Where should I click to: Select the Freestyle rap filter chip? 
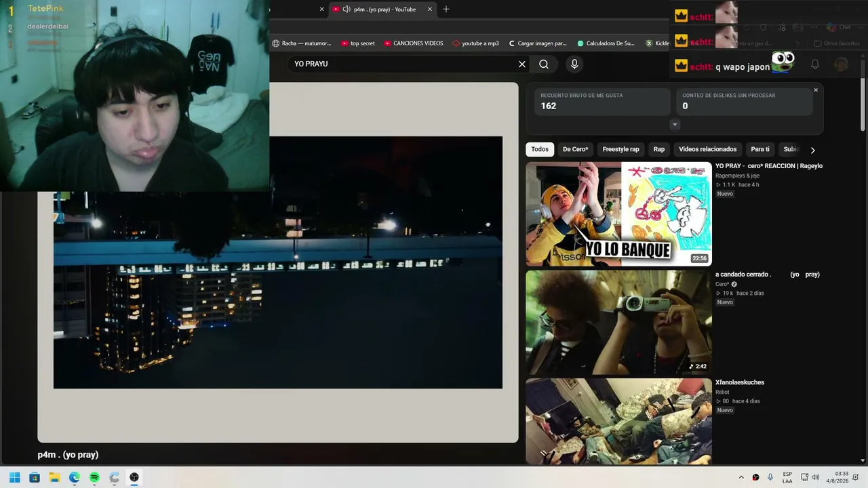620,149
